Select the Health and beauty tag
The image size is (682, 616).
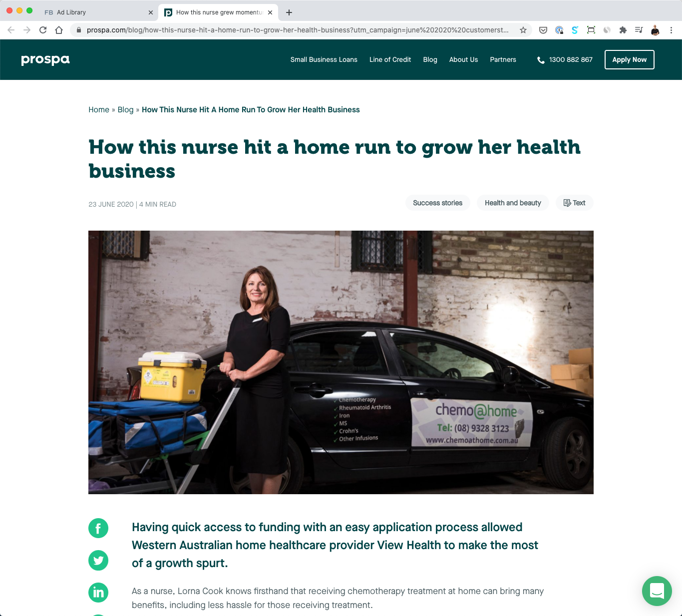click(513, 203)
